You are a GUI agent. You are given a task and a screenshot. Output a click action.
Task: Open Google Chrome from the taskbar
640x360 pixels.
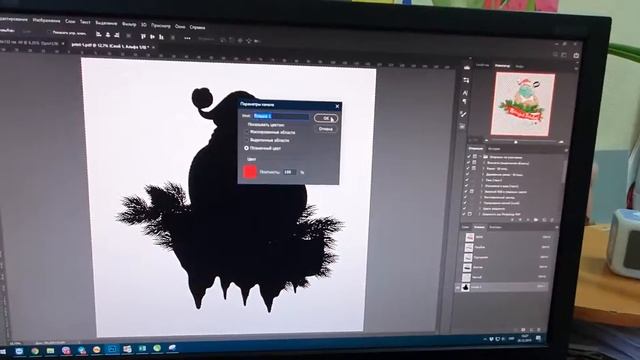(x=35, y=351)
